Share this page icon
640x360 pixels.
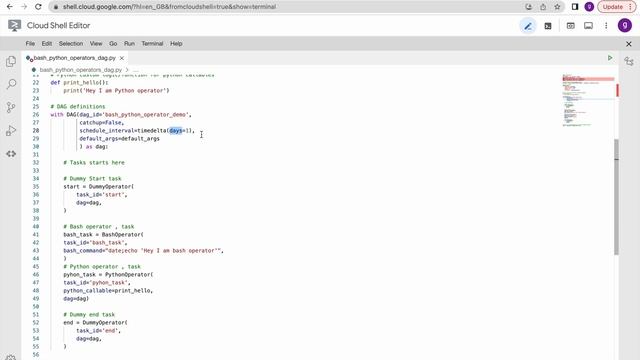point(543,7)
